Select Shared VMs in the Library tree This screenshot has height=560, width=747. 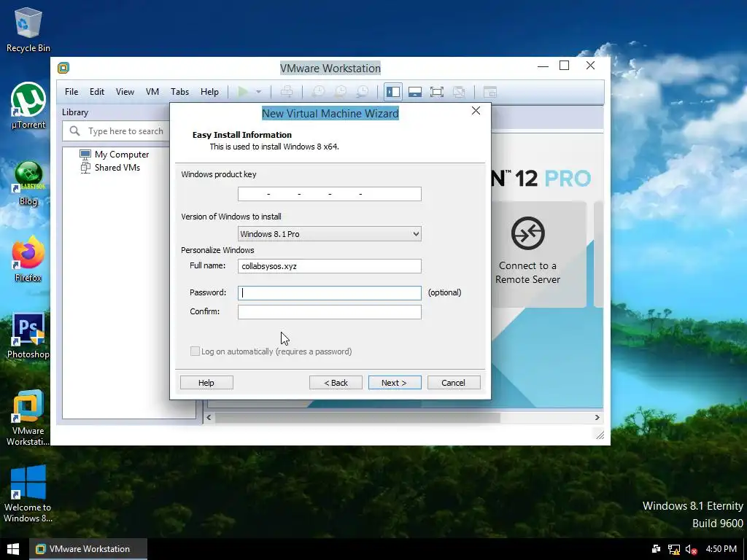110,168
